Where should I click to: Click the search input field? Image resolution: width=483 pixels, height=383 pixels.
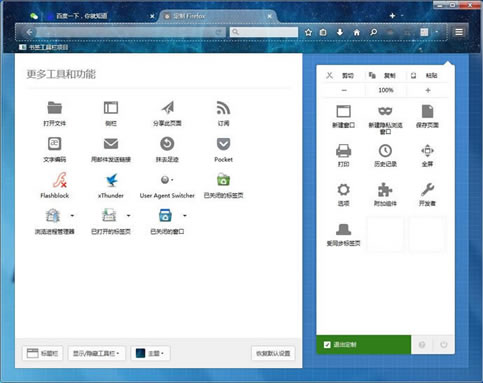tap(264, 32)
